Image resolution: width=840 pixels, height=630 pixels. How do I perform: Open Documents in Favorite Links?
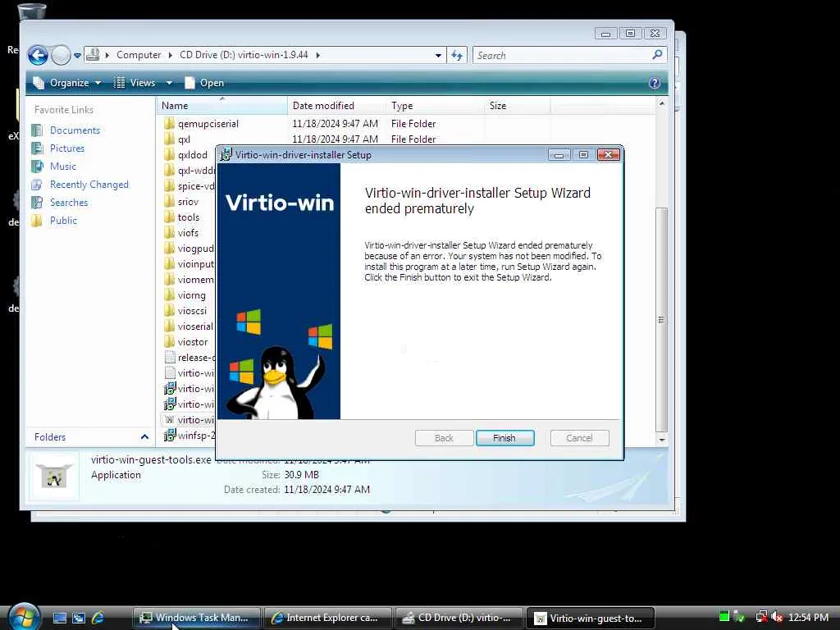point(75,130)
